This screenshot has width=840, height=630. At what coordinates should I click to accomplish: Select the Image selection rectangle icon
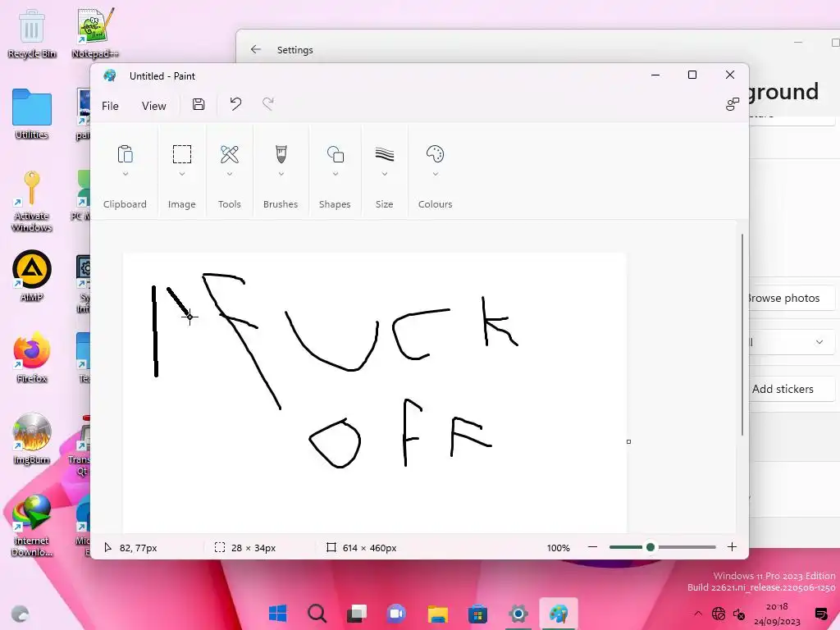pos(182,154)
